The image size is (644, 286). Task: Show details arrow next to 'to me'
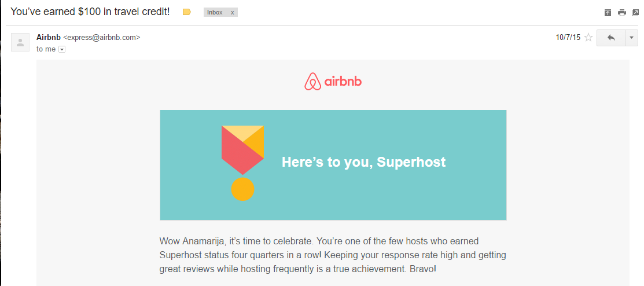point(62,49)
